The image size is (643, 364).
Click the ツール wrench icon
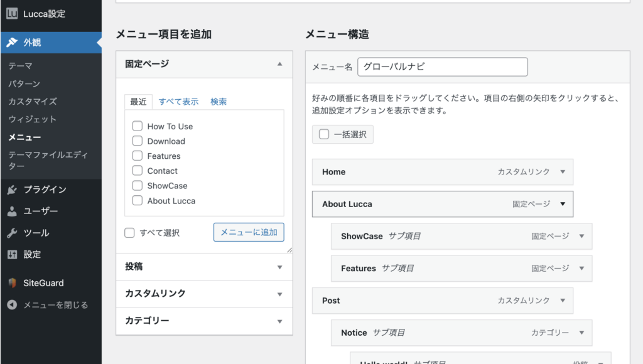coord(12,233)
